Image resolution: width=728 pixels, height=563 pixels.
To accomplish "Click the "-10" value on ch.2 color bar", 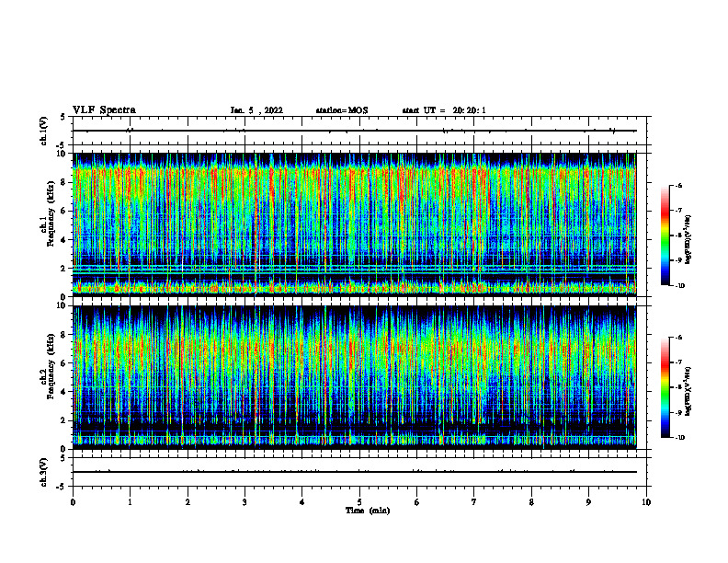I will pyautogui.click(x=679, y=437).
